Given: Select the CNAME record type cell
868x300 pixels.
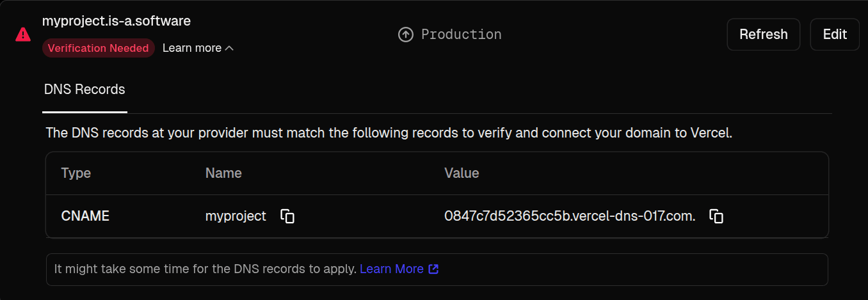Looking at the screenshot, I should click(x=85, y=216).
